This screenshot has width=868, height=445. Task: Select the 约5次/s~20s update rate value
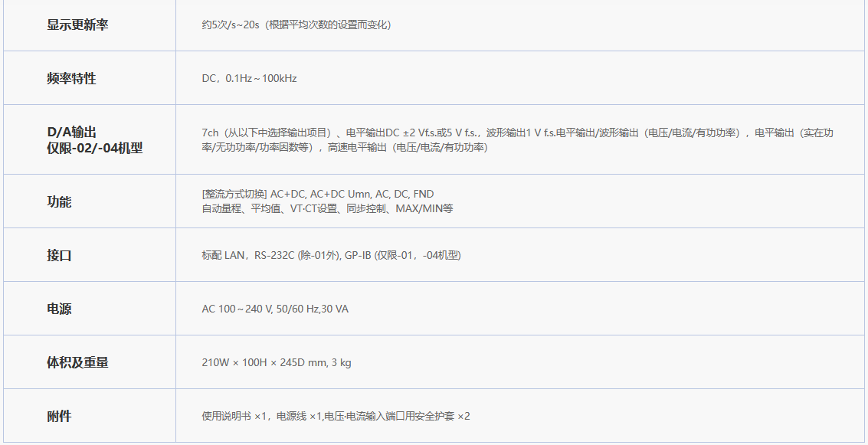coord(296,25)
